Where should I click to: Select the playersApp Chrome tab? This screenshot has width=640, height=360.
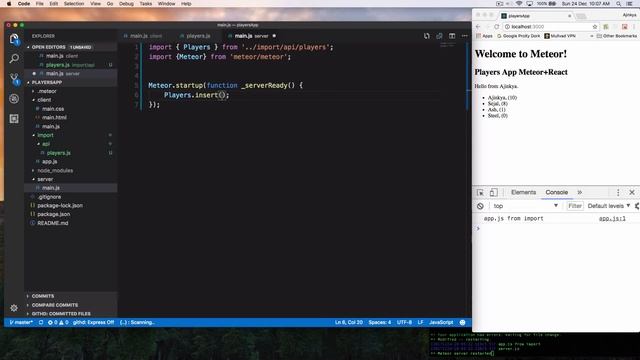[x=535, y=16]
